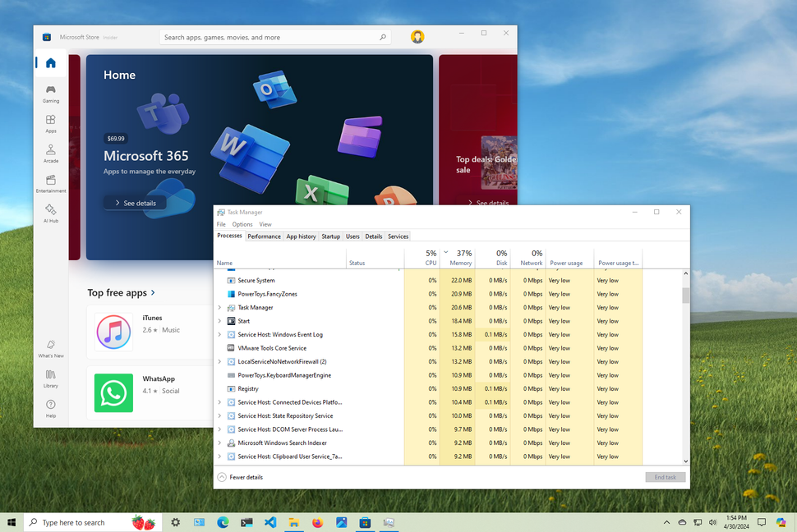Switch to the App history tab

tap(301, 236)
